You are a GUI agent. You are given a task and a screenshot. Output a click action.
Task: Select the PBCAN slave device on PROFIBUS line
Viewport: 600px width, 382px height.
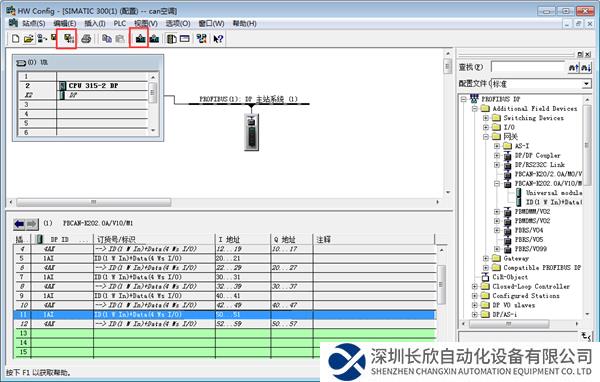pos(251,132)
